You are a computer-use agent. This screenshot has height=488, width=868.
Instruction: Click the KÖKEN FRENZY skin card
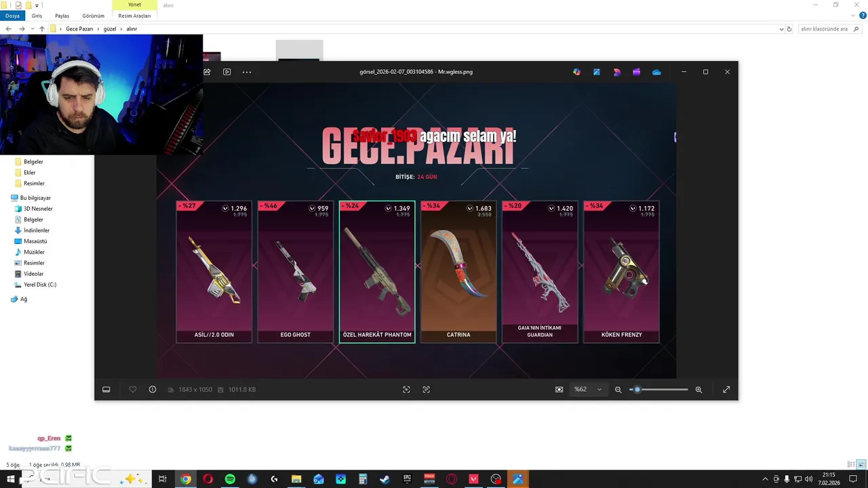[x=621, y=272]
